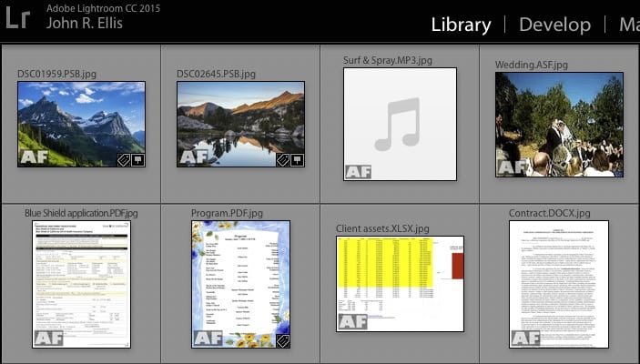Click the comment badge on DSC02645.PSB.jpg thumbnail
This screenshot has height=364, width=640.
tap(297, 160)
